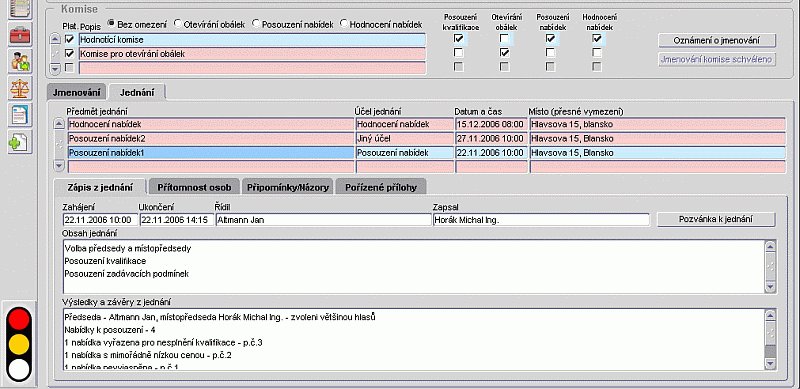The image size is (800, 389).
Task: Click up arrow of Jednání list
Action: (60, 124)
